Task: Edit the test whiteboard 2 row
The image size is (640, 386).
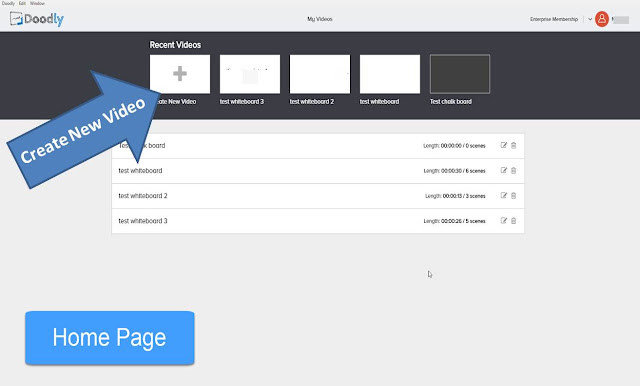Action: coord(504,196)
